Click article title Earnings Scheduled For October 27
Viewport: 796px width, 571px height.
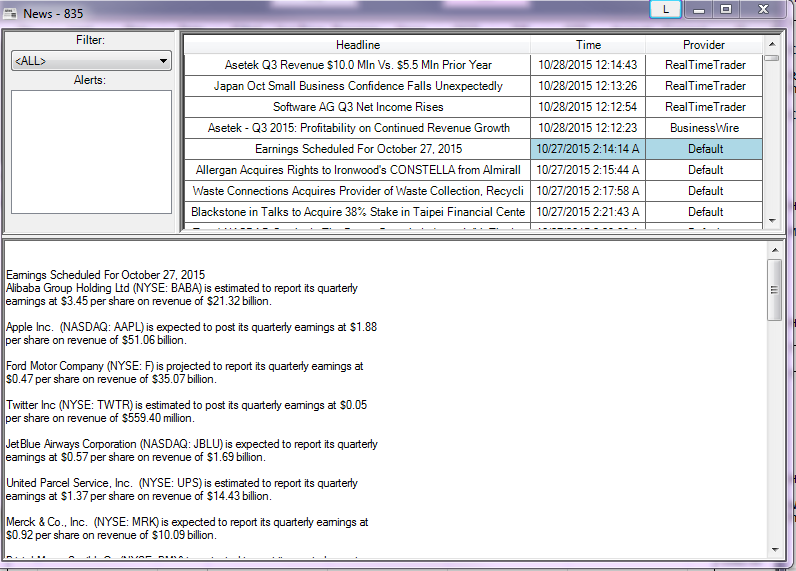[x=106, y=275]
